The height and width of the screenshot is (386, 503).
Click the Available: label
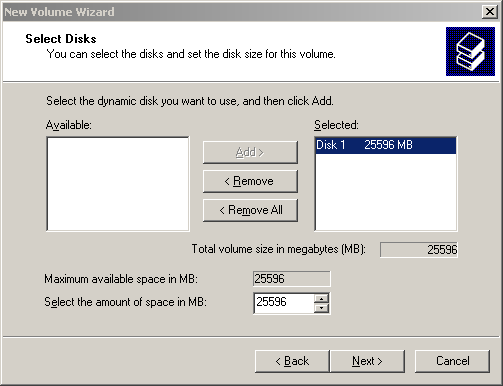(x=68, y=125)
